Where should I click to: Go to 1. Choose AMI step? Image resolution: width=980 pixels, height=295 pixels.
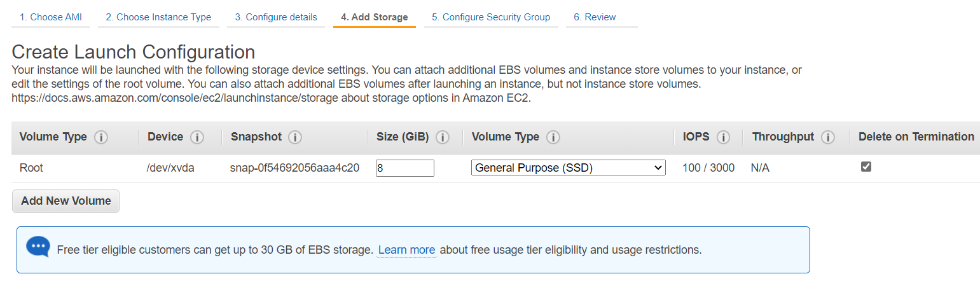(x=50, y=17)
